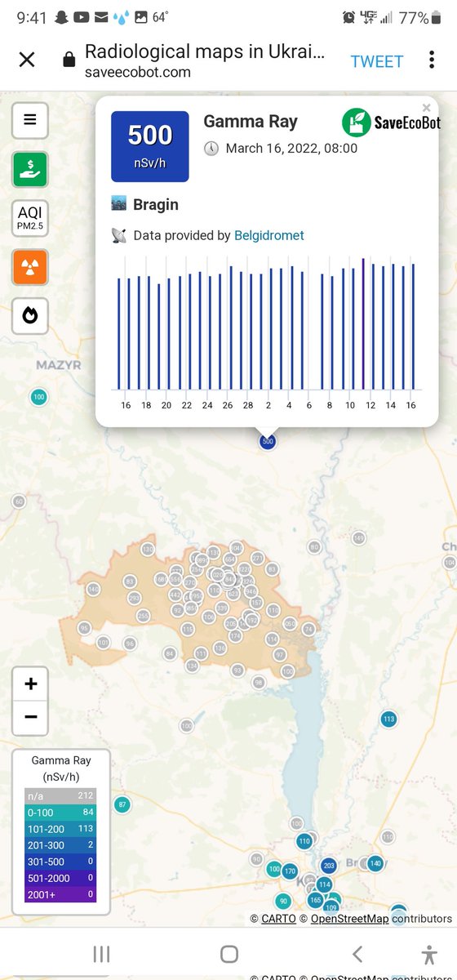Click the Bragin location name
The height and width of the screenshot is (980, 457).
[x=156, y=204]
